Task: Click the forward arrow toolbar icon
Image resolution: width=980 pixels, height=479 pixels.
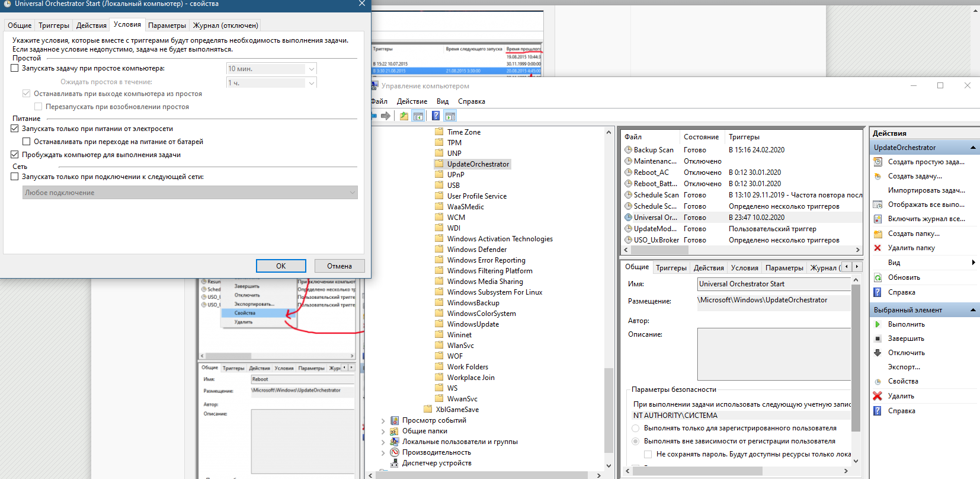Action: (386, 116)
